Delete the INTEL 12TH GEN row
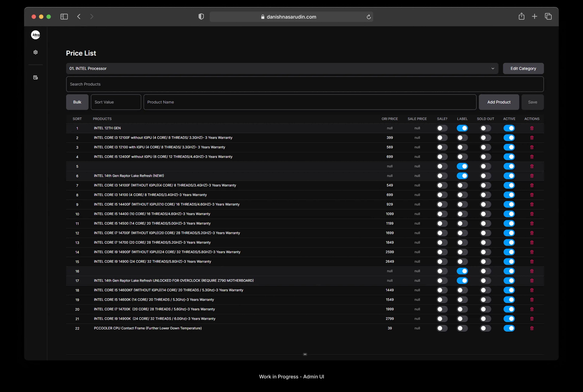Screen dimensions: 583x392 [532, 128]
